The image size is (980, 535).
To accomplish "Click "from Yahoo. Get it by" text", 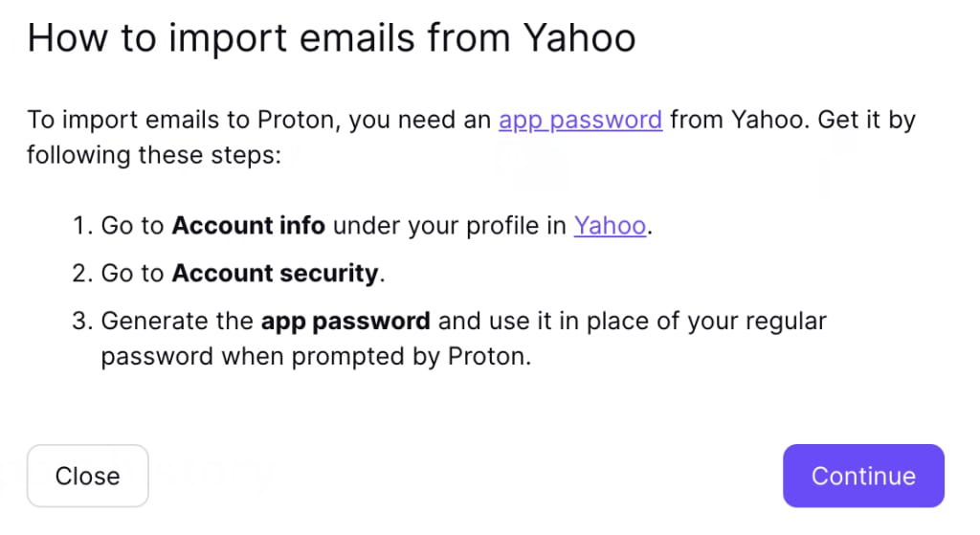I will (792, 121).
